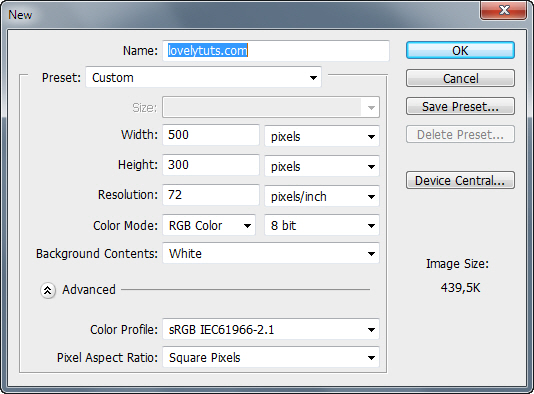Open the pixels/inch resolution units dropdown
The image size is (534, 394).
[322, 196]
